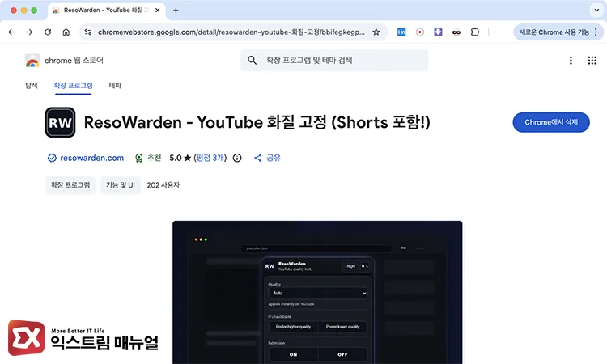Click the extension title heading text
The image size is (607, 364).
click(257, 122)
